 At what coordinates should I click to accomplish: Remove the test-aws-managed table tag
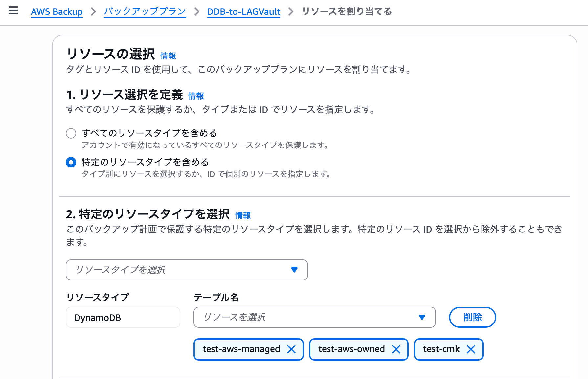(291, 349)
